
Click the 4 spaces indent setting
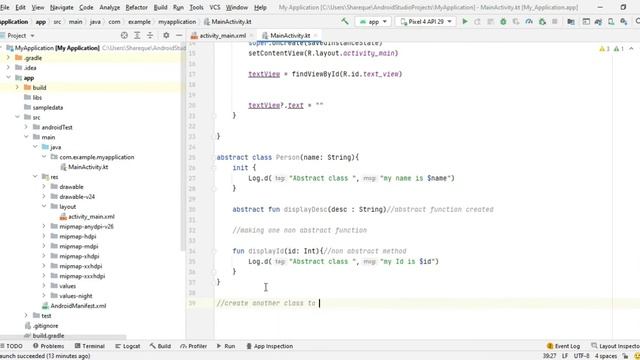point(606,356)
